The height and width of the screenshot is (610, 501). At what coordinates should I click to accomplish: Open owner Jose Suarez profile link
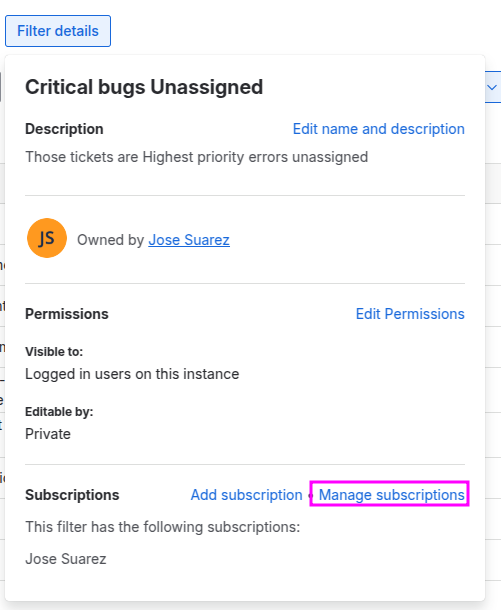189,240
